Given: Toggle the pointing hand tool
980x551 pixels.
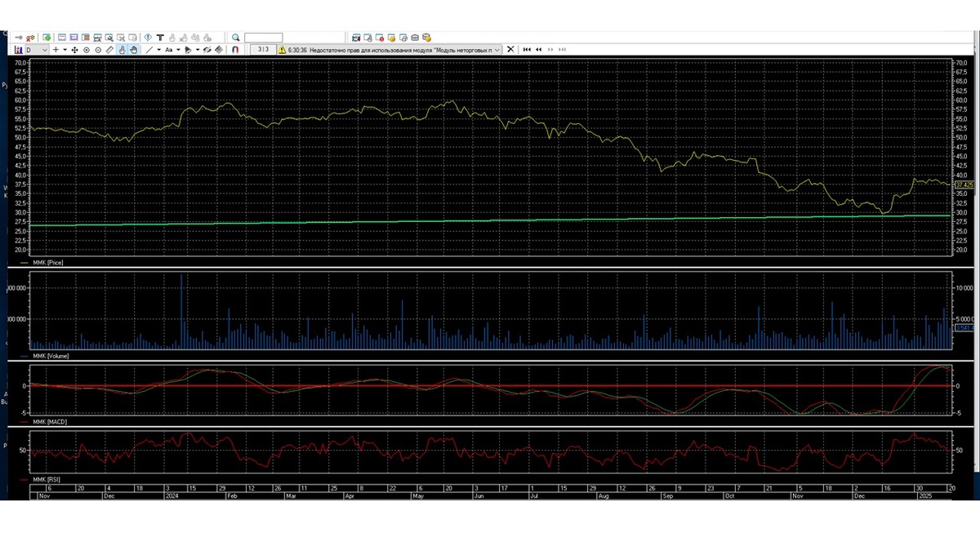Looking at the screenshot, I should click(122, 50).
